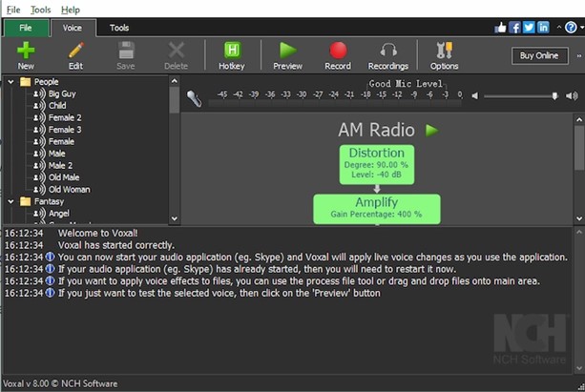Select the Old Male voice
The width and height of the screenshot is (585, 392).
[64, 177]
